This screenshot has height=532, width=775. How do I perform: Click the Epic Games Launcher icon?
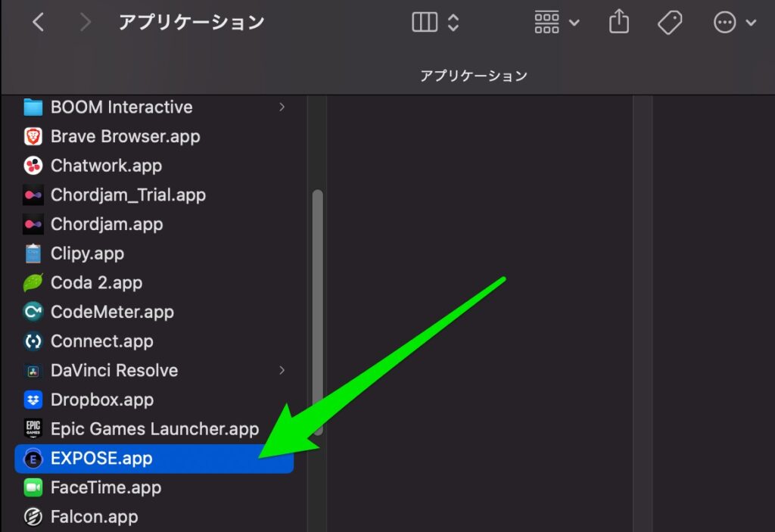point(33,429)
